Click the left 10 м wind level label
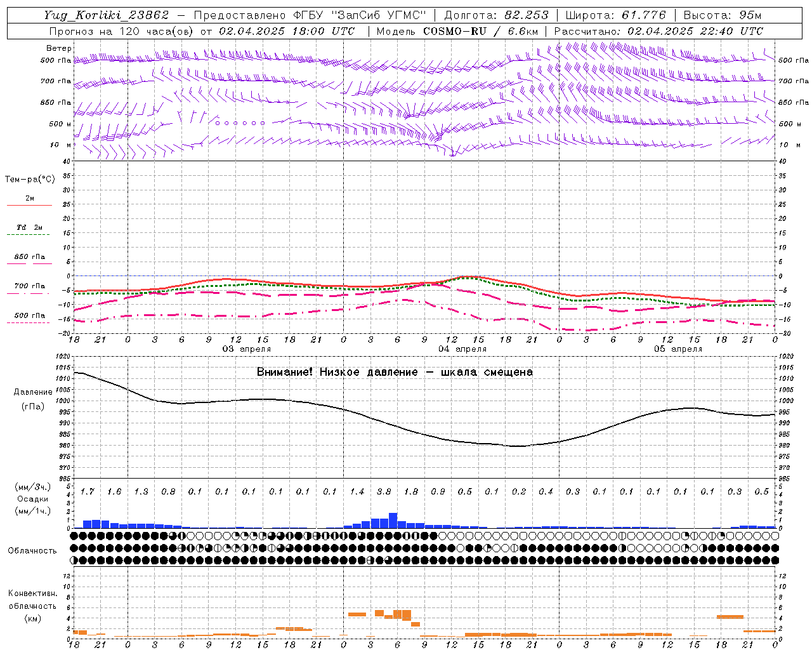 point(62,145)
